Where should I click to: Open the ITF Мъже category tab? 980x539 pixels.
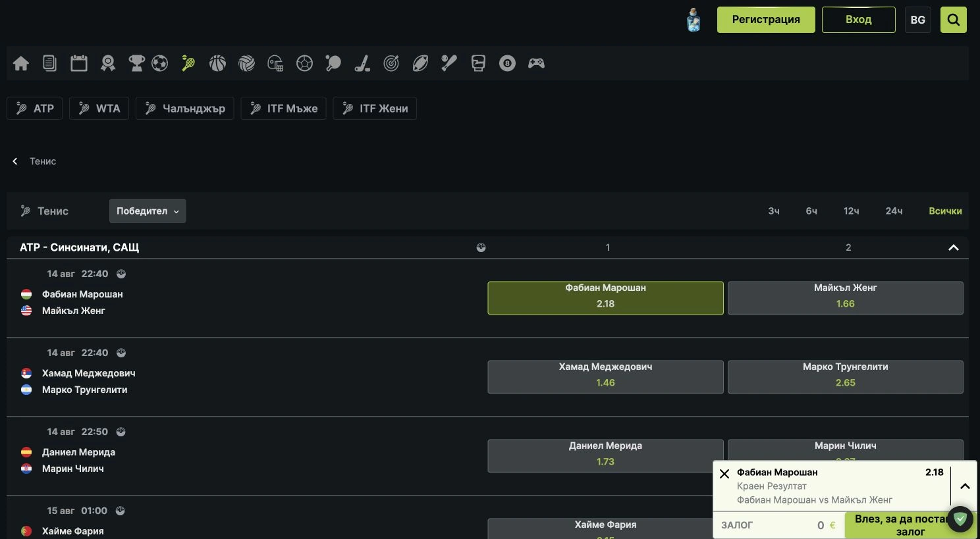pos(283,109)
